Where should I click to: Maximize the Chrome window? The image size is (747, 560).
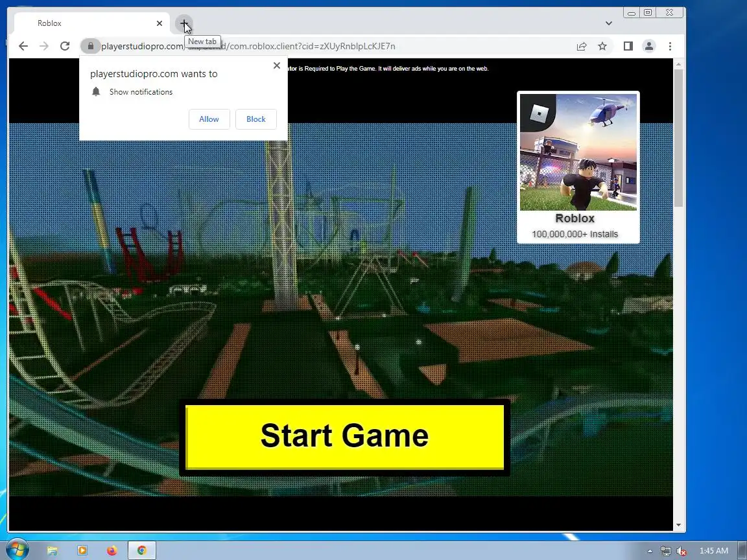tap(648, 13)
